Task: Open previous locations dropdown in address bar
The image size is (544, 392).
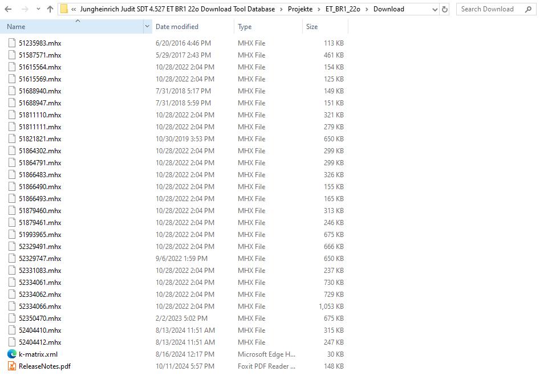Action: tap(435, 9)
